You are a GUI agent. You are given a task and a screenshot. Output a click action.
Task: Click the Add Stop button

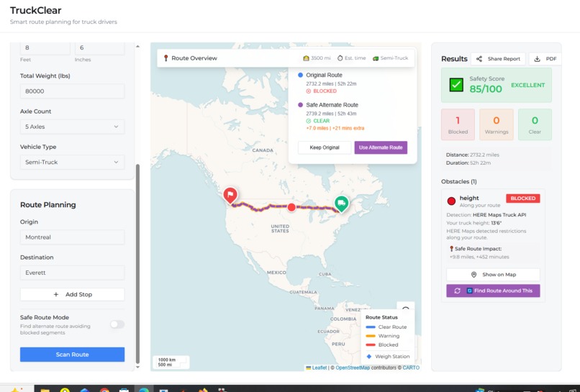[x=72, y=294]
